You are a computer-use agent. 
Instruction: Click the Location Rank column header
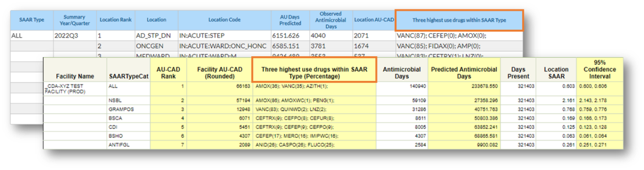[x=115, y=20]
